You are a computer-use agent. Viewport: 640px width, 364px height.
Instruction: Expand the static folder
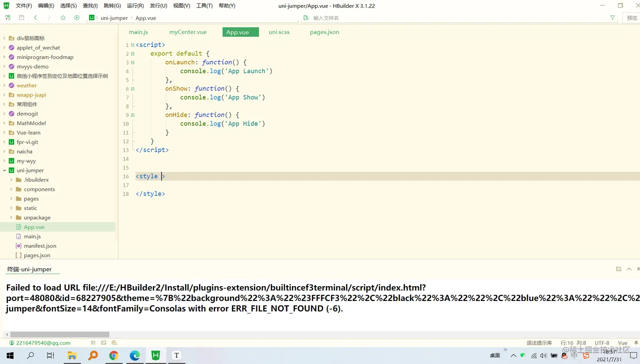click(11, 208)
